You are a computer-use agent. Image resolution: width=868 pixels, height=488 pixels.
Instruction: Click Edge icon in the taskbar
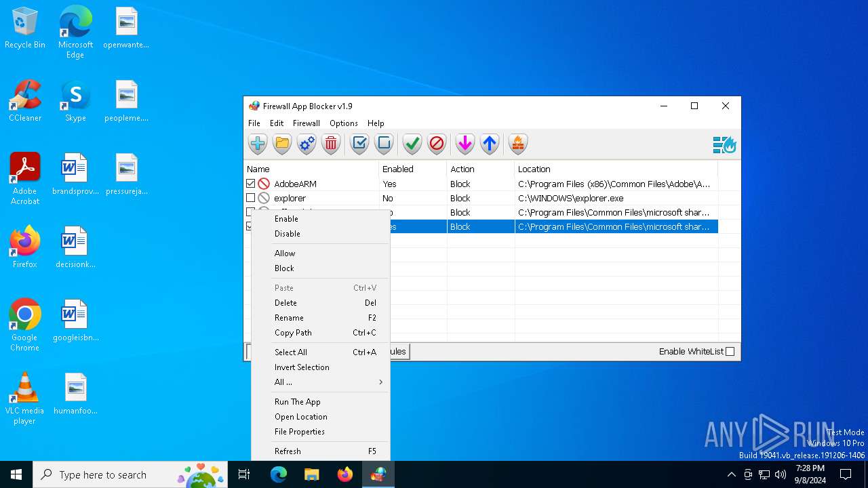tap(279, 474)
